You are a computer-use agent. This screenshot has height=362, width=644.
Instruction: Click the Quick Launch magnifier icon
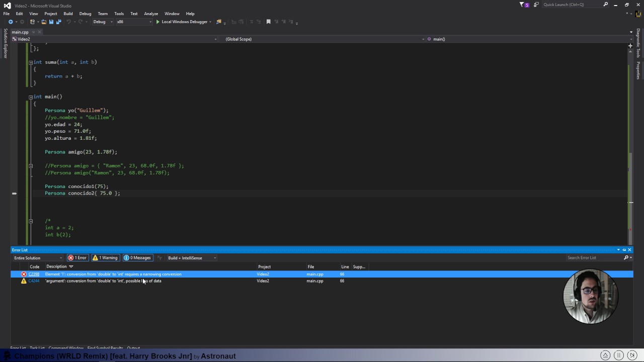pyautogui.click(x=606, y=5)
